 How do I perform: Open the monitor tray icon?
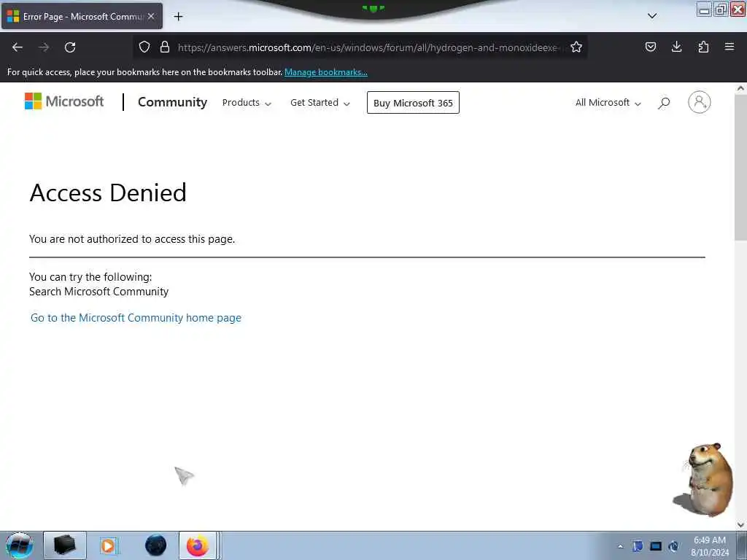[x=656, y=546]
